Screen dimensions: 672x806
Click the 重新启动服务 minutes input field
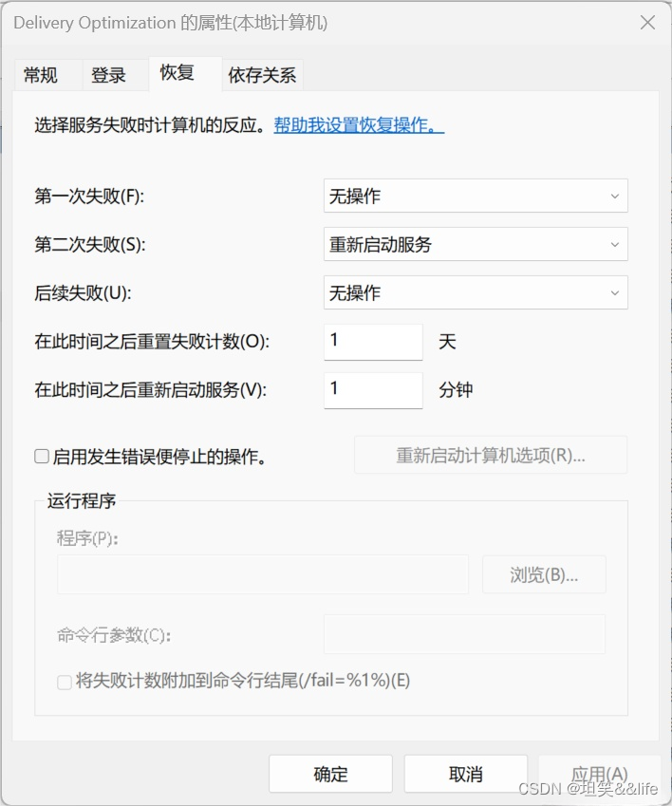point(373,389)
